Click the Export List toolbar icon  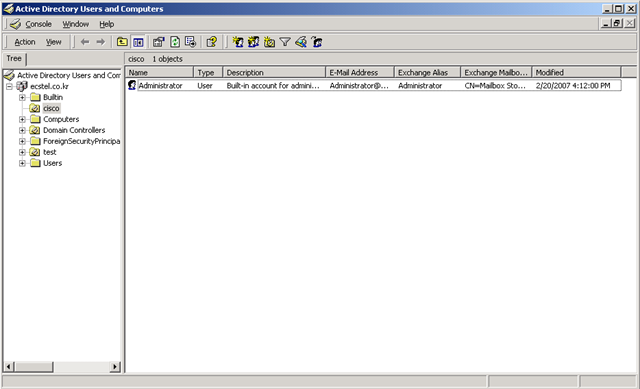point(190,42)
